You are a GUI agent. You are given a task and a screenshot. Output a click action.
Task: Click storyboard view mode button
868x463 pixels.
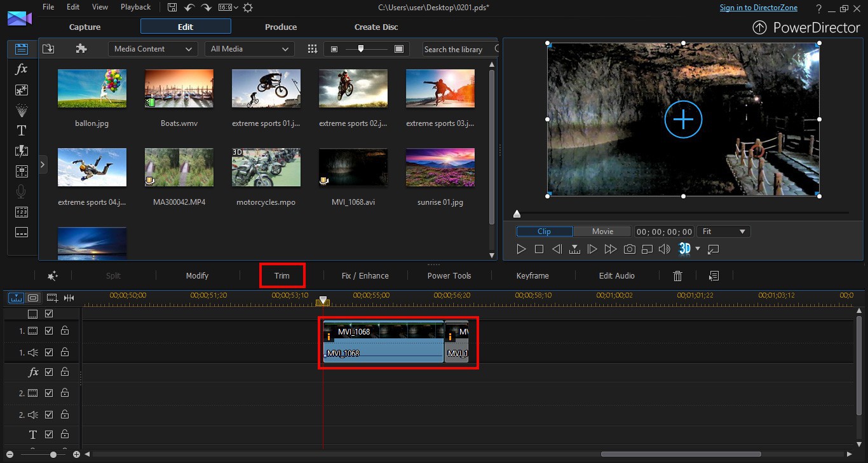coord(33,297)
